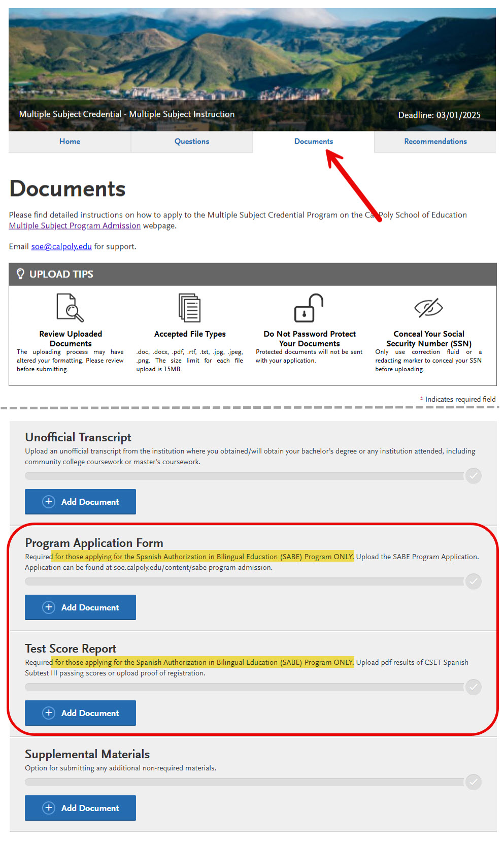Click the soe@calpoly.edu email link

61,247
